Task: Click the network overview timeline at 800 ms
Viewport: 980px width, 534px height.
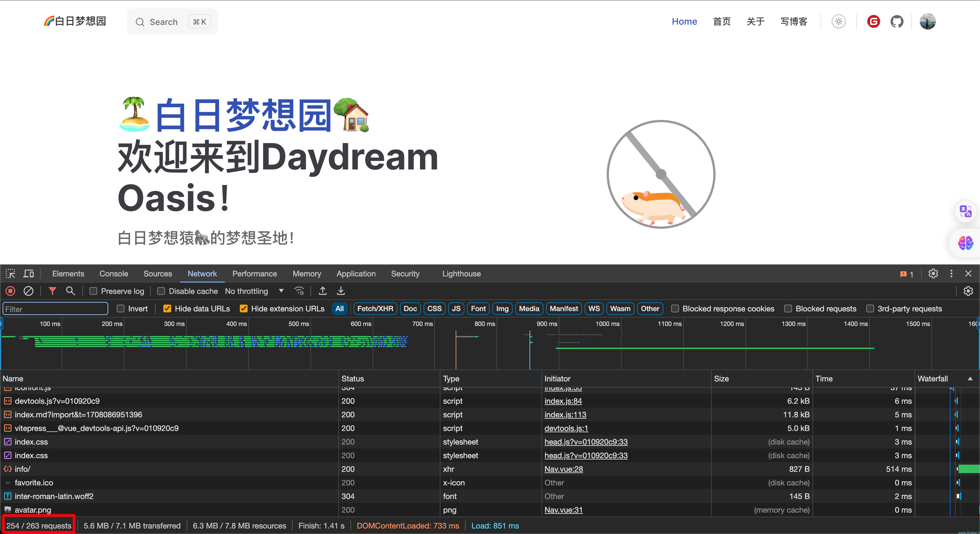Action: (x=496, y=344)
